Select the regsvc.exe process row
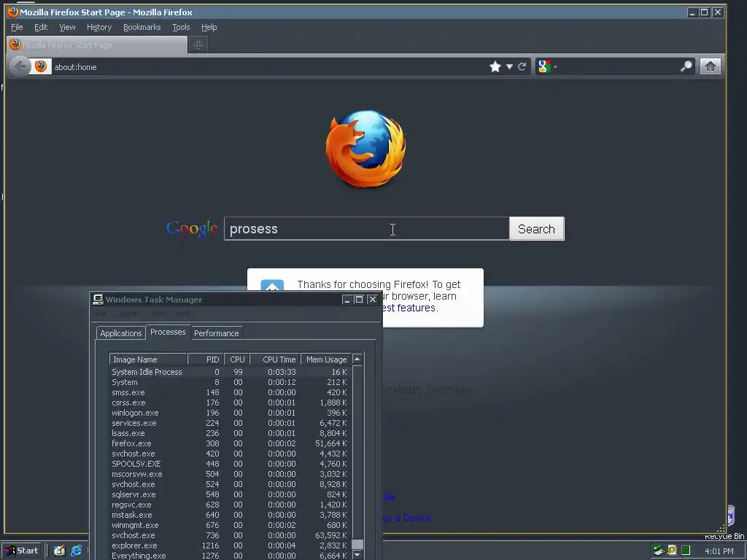Image resolution: width=747 pixels, height=560 pixels. 230,505
